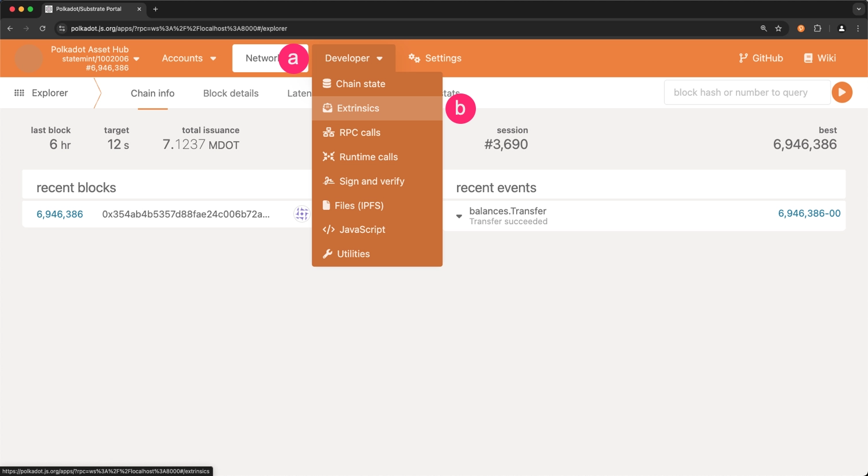
Task: Open Chain state from the Developer menu
Action: 360,84
